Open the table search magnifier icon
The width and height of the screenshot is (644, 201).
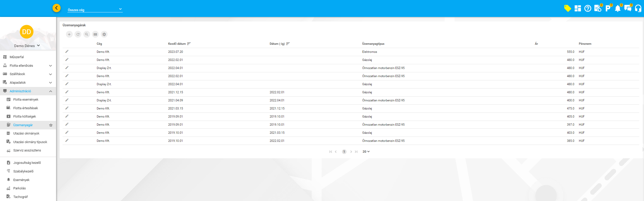[87, 34]
